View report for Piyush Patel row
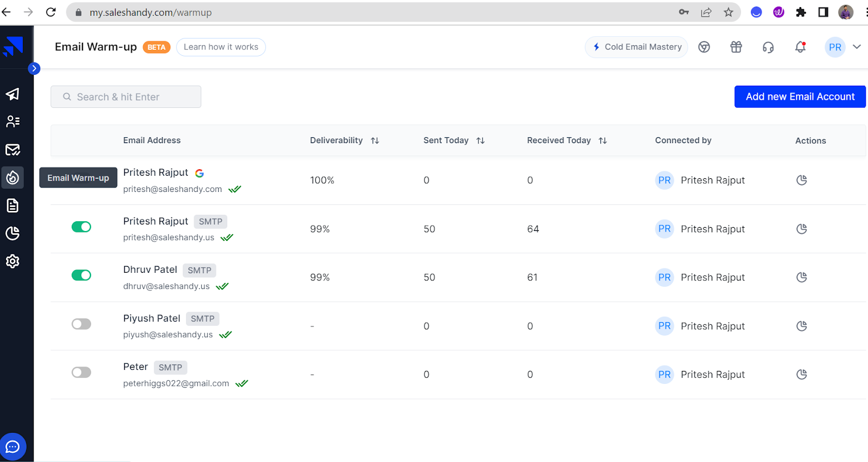 (x=802, y=326)
